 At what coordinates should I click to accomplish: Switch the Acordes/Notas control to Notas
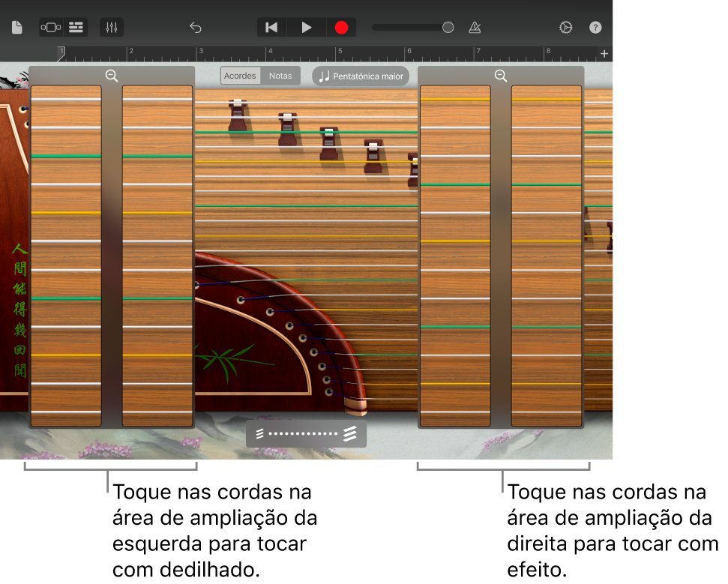pos(280,76)
